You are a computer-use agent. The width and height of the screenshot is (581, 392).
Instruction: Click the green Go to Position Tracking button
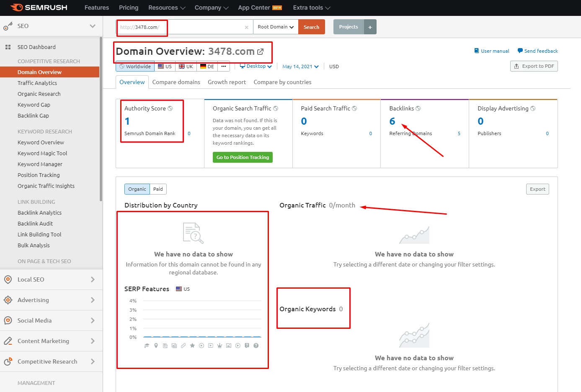243,157
